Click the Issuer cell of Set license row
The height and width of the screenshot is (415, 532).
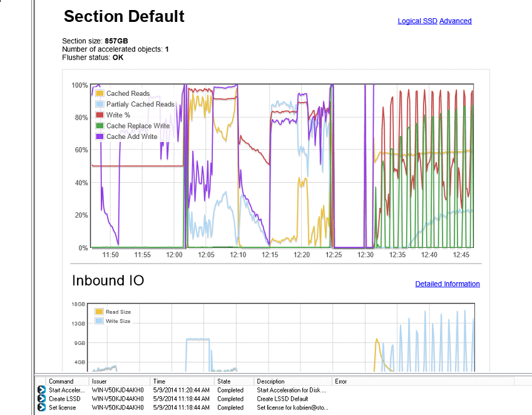[x=118, y=407]
